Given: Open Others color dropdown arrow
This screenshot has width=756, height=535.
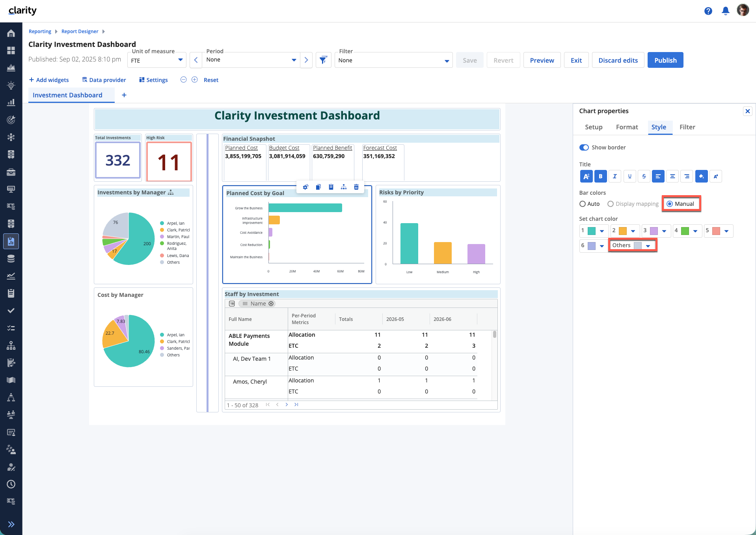Looking at the screenshot, I should point(648,246).
